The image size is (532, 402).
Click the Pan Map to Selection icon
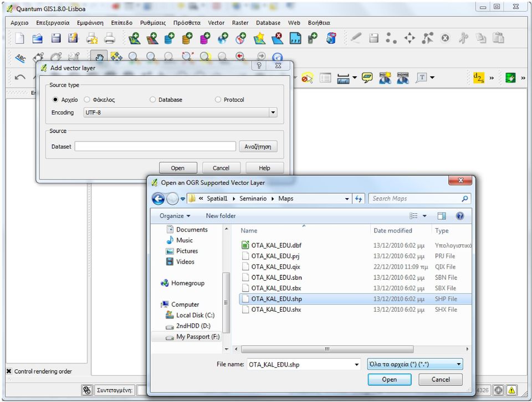116,56
